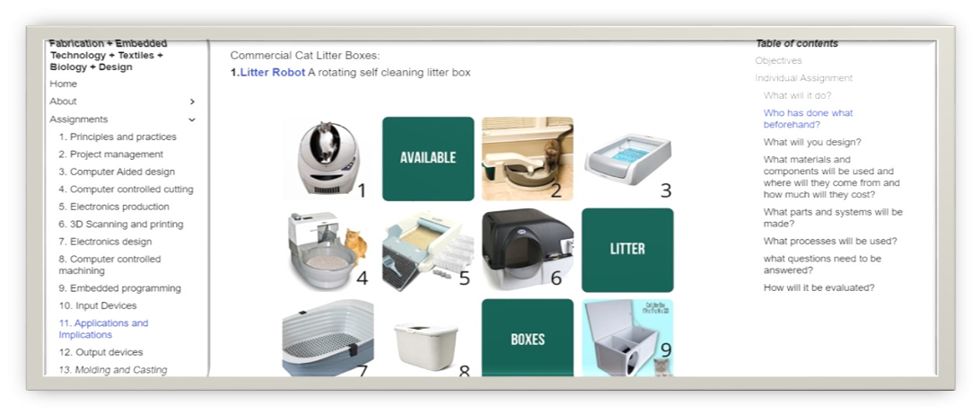Click Litter Robot image numbered 1
980x415 pixels.
click(x=328, y=159)
